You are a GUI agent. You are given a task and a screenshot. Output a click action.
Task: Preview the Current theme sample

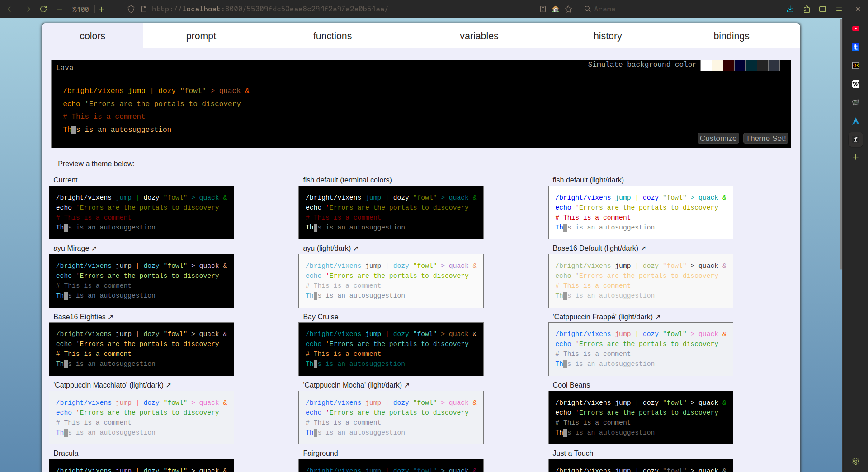pos(142,212)
